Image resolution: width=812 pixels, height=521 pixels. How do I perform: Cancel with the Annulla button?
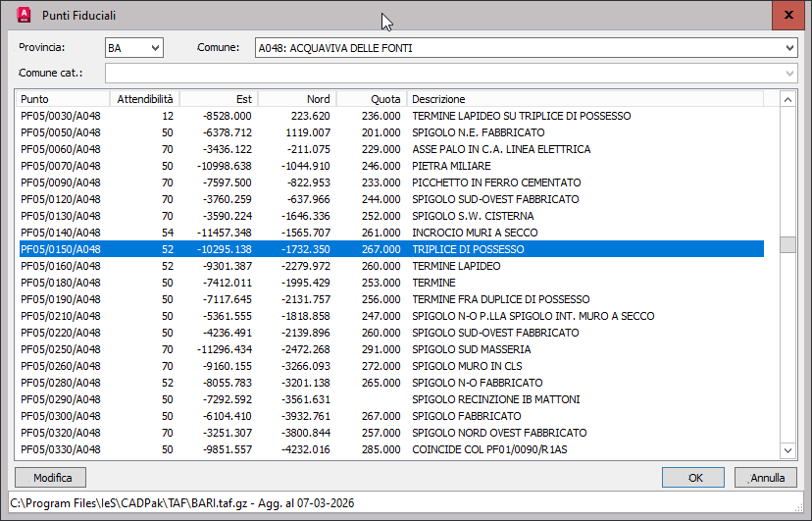[x=766, y=478]
